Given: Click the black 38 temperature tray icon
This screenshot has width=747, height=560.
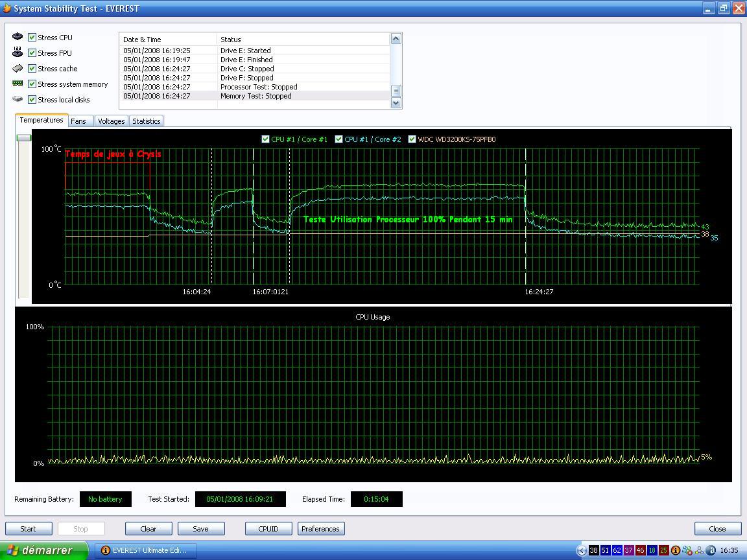Looking at the screenshot, I should pos(593,550).
